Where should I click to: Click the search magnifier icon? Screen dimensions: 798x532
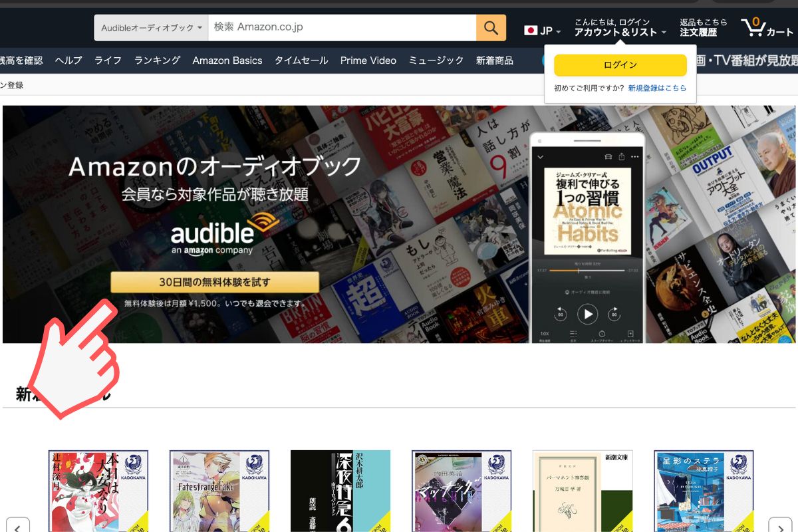pyautogui.click(x=491, y=27)
